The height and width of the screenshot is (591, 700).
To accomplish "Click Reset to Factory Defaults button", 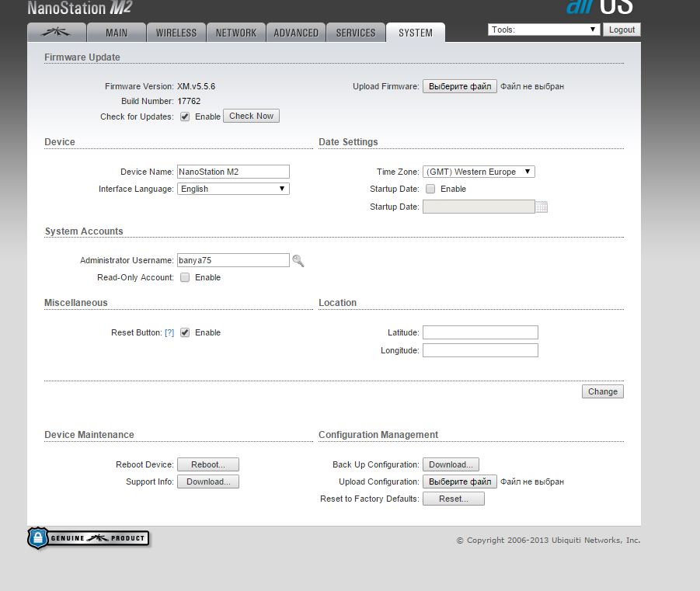I will pos(454,499).
